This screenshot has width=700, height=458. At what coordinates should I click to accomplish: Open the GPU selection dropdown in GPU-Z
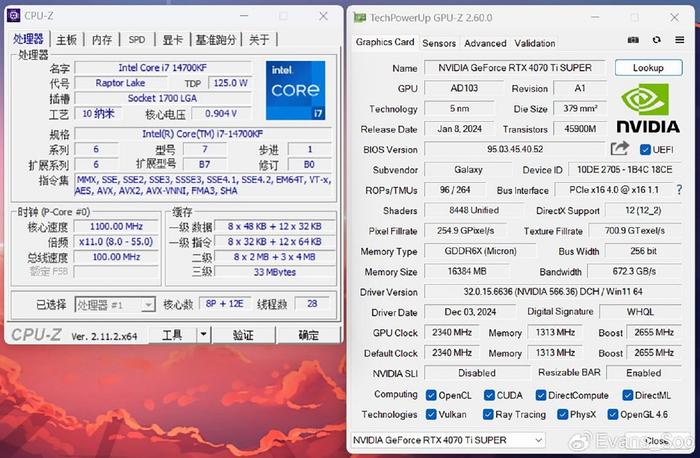pos(448,440)
